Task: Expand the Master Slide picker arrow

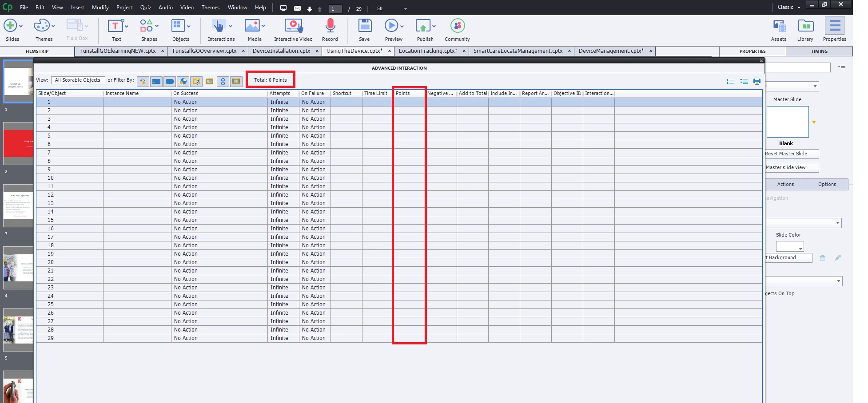Action: (814, 122)
